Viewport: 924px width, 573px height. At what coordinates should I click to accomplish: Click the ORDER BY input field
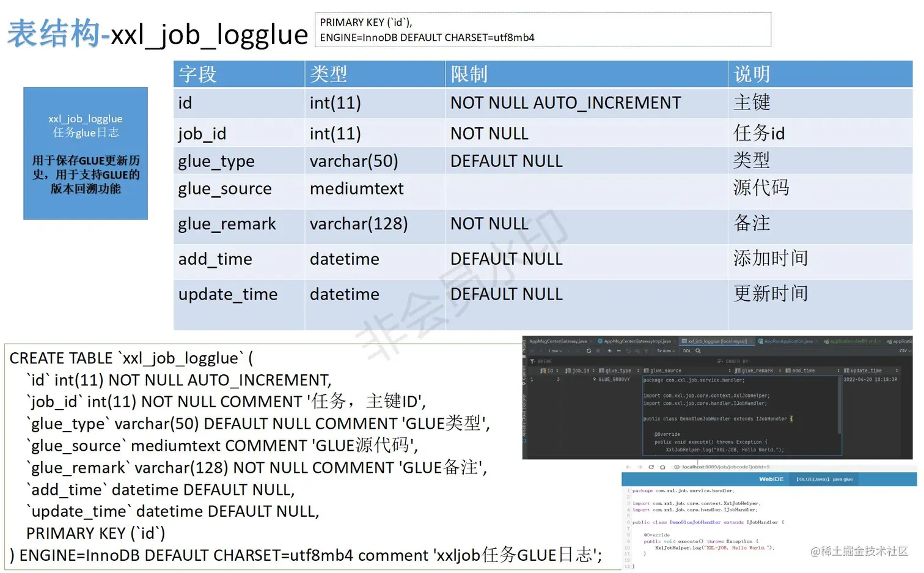pyautogui.click(x=813, y=361)
